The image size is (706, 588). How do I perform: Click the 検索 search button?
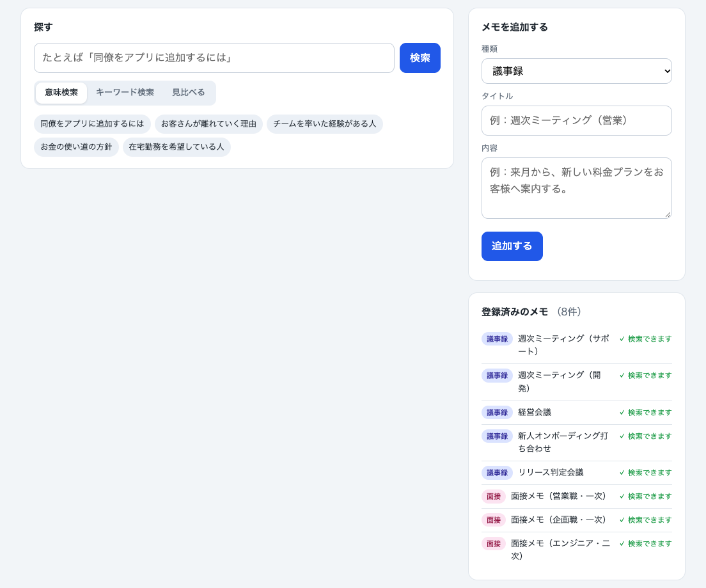tap(420, 58)
